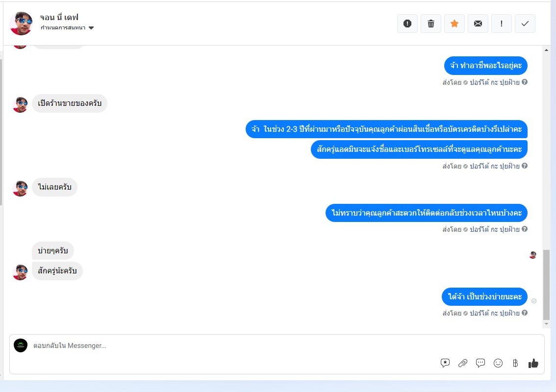The image size is (556, 392).
Task: Click scrollbar down arrow in chat
Action: coord(546,324)
